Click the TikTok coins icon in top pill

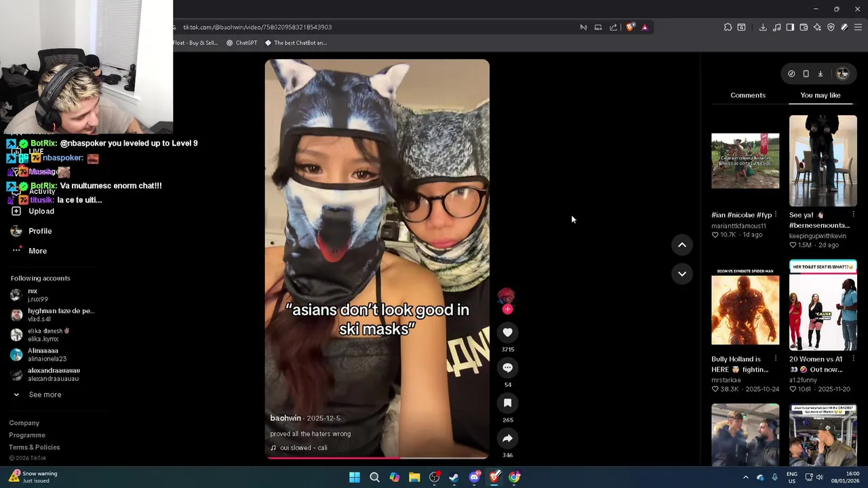[791, 74]
